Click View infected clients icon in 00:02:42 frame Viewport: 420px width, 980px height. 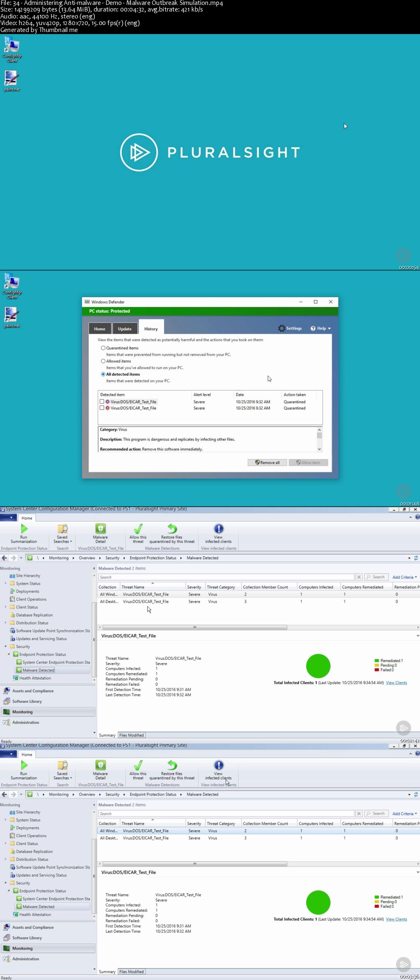(x=219, y=529)
